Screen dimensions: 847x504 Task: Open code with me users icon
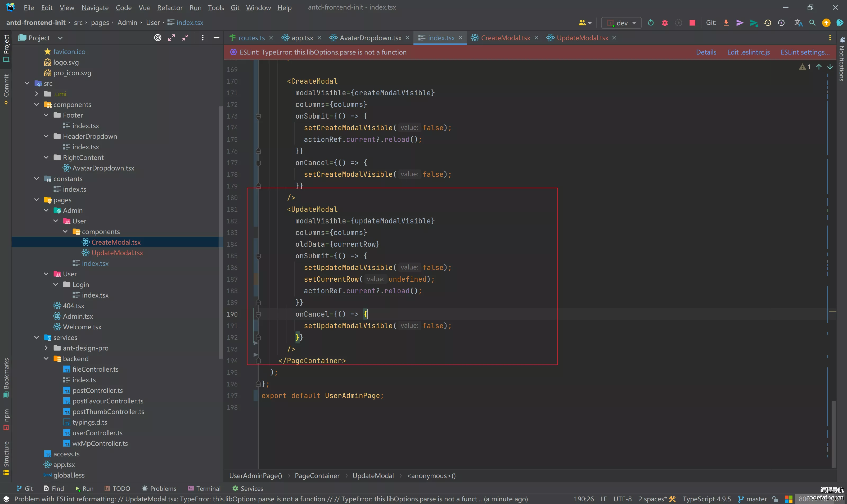585,23
